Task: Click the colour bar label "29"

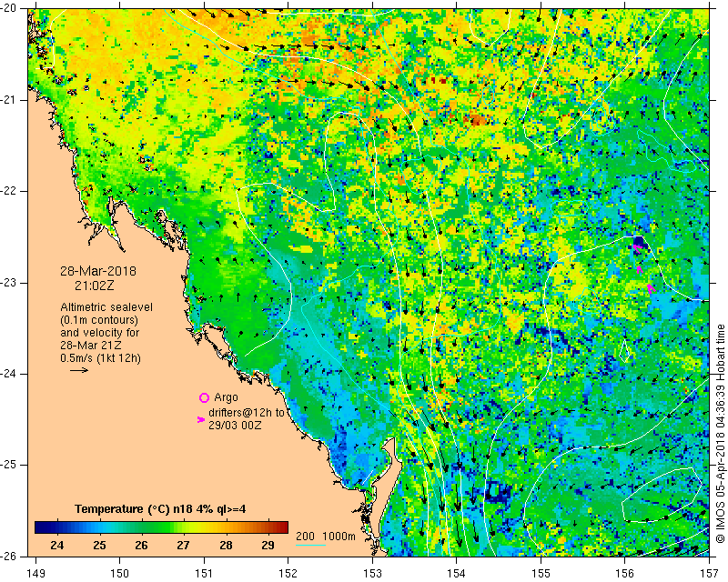Action: coord(268,545)
